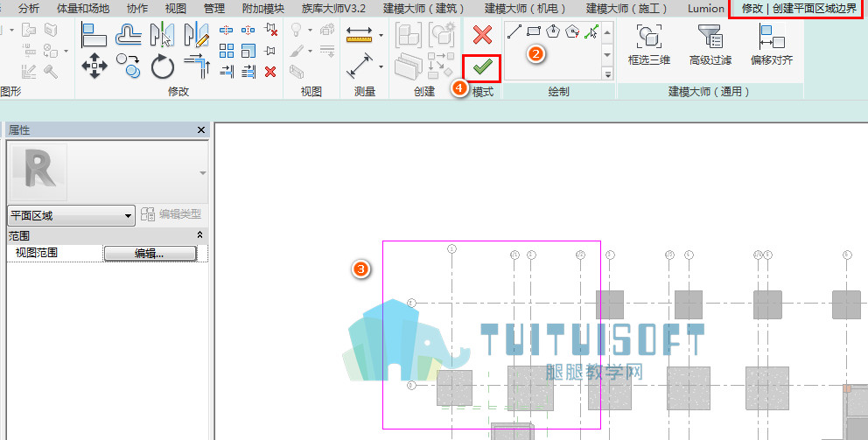Open the 偏移对齐 tool
This screenshot has height=440, width=868.
point(772,45)
